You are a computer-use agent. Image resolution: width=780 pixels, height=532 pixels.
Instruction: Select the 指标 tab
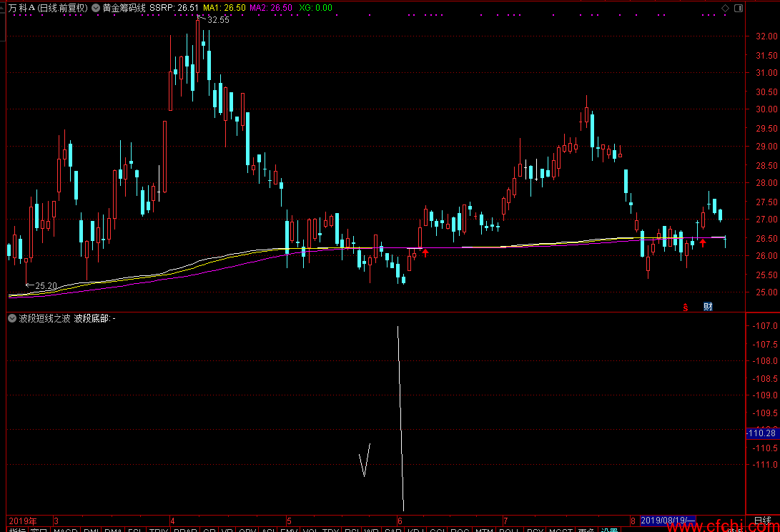click(17, 530)
